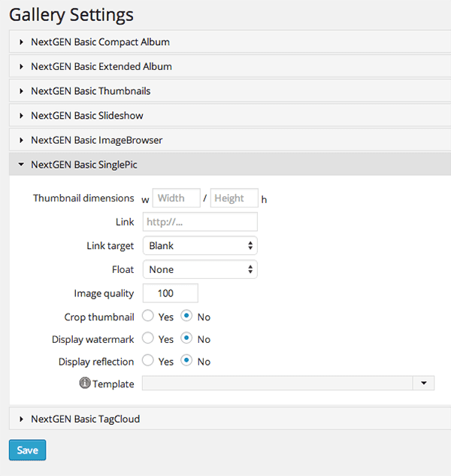Expand NextGEN Basic Slideshow arrow
This screenshot has height=476, width=451.
click(x=21, y=116)
